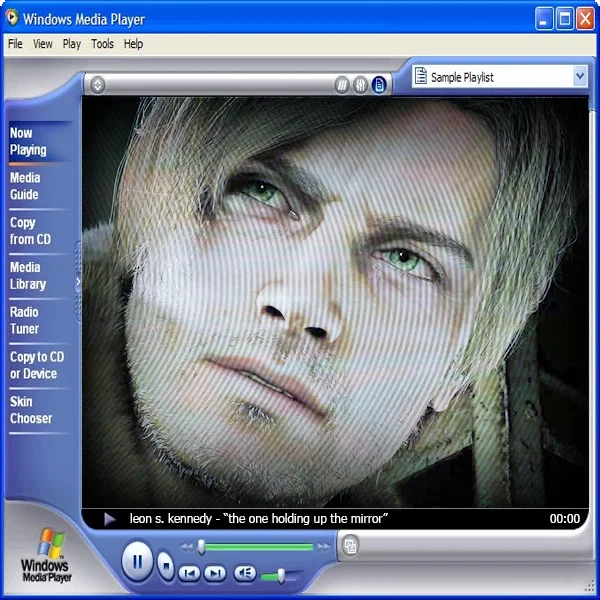Click the video visualization area
Image resolution: width=600 pixels, height=600 pixels.
click(x=335, y=302)
